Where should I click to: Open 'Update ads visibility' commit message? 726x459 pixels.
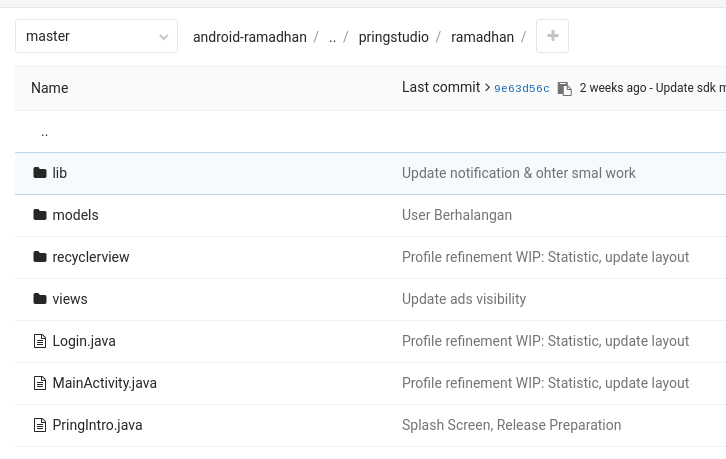click(x=463, y=299)
